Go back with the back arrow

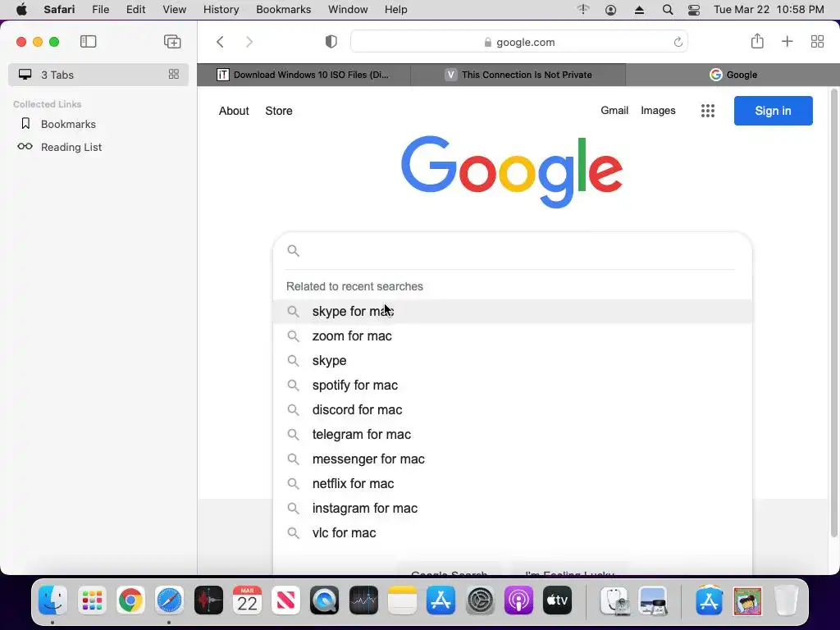click(220, 42)
